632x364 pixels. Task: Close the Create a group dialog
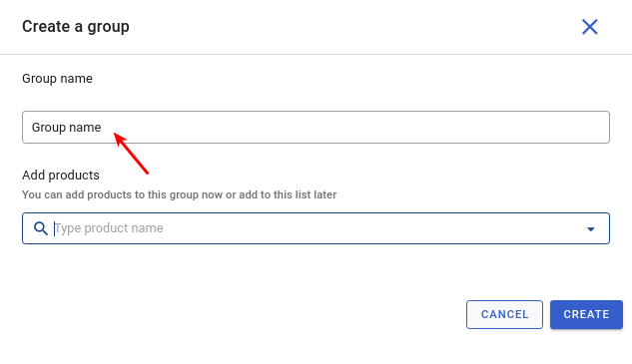(x=589, y=27)
